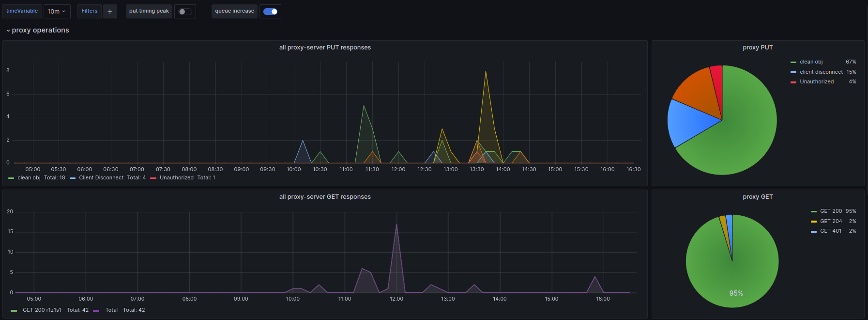868x320 pixels.
Task: Open the all proxy-server PUT responses panel menu
Action: [x=325, y=48]
